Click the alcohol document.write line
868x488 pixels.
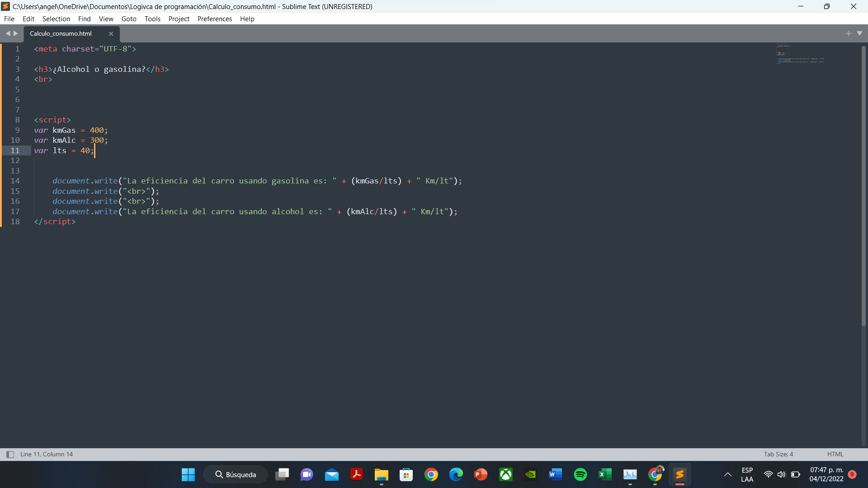click(x=255, y=211)
